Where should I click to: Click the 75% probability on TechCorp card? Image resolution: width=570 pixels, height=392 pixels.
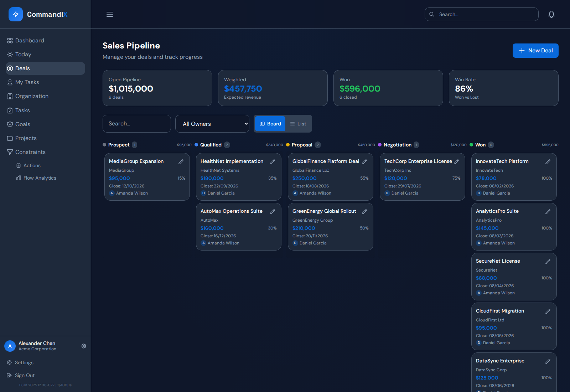pos(456,178)
